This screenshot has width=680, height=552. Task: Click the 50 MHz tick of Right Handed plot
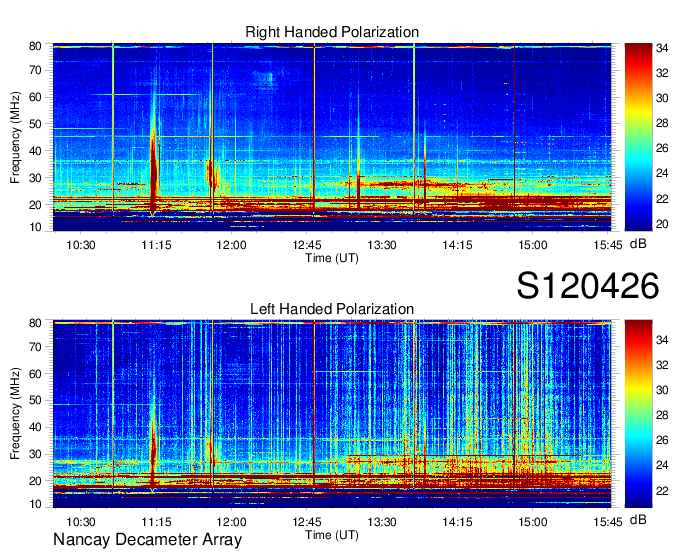(x=35, y=124)
